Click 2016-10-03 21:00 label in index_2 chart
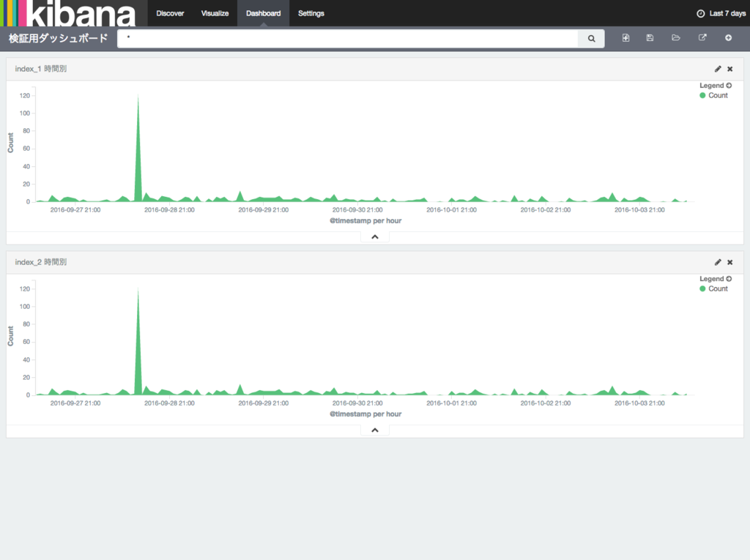The width and height of the screenshot is (750, 560). [639, 403]
